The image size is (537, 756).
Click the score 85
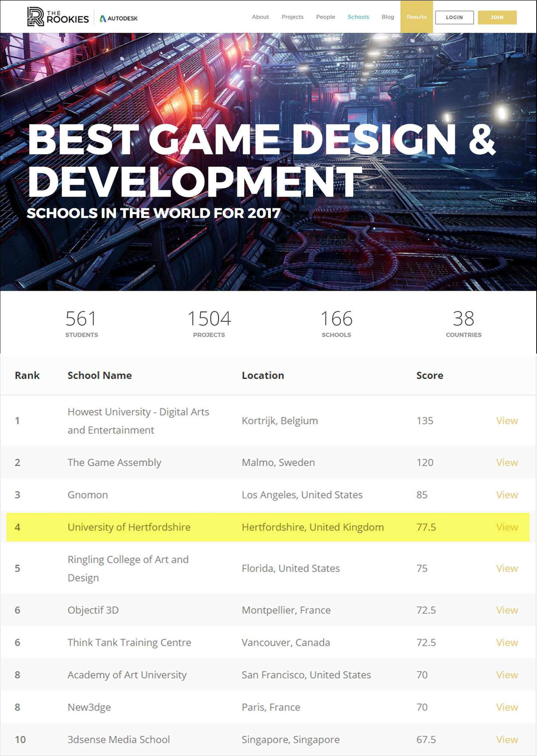(422, 495)
